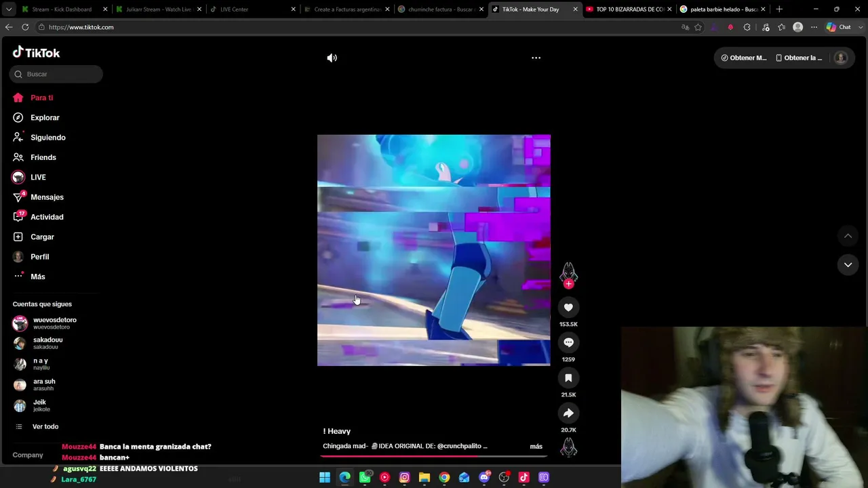Image resolution: width=868 pixels, height=488 pixels.
Task: Click the Obtener M... button
Action: tap(743, 58)
